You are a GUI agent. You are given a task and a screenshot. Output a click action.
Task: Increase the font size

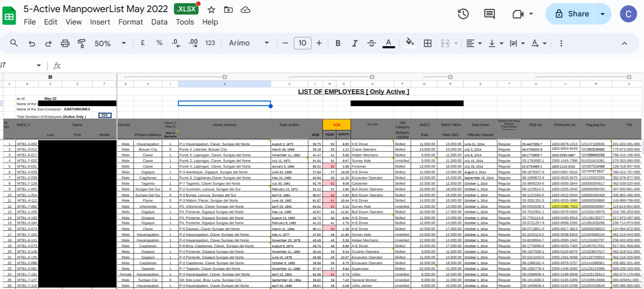[x=319, y=43]
